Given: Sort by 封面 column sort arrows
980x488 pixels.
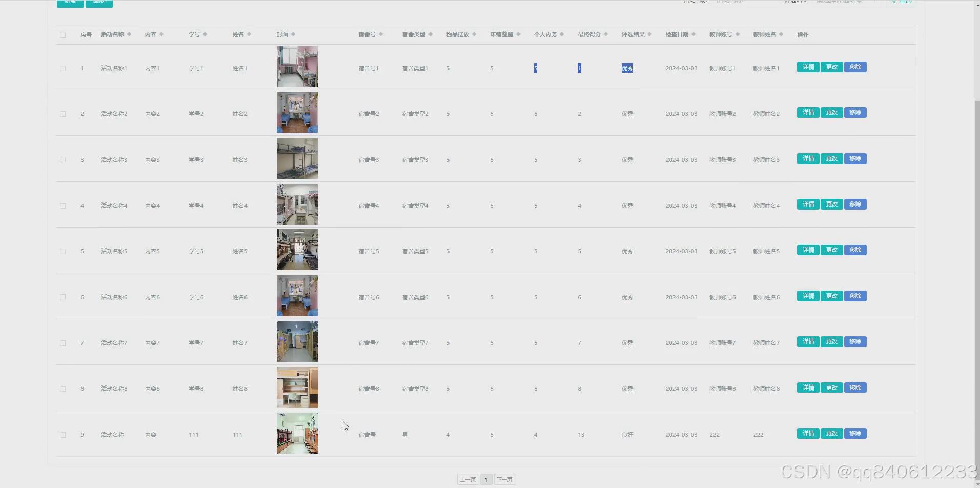Looking at the screenshot, I should [x=293, y=34].
